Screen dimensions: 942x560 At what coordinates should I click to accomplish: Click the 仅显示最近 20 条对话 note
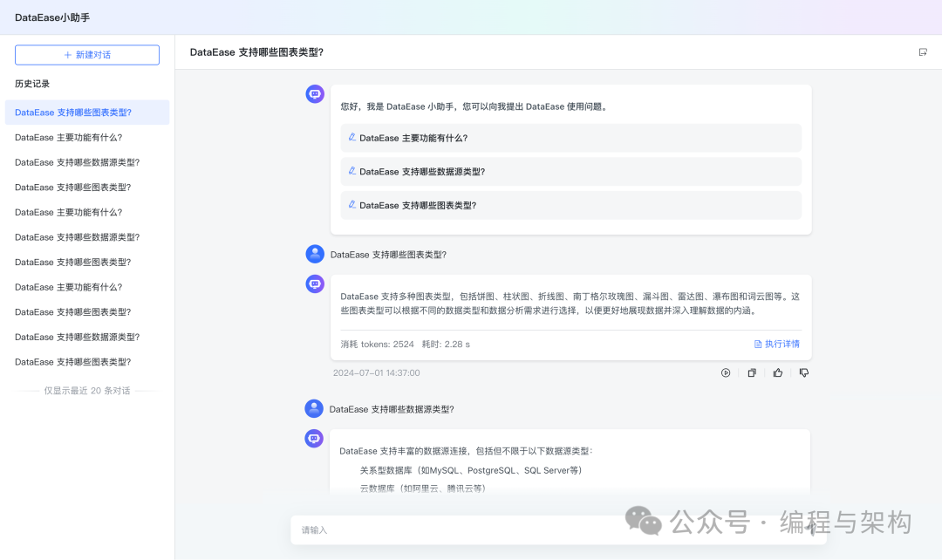point(87,391)
